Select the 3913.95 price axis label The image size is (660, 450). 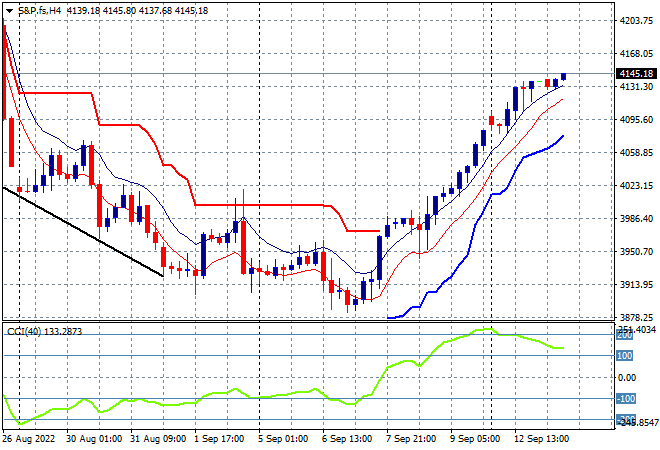636,285
